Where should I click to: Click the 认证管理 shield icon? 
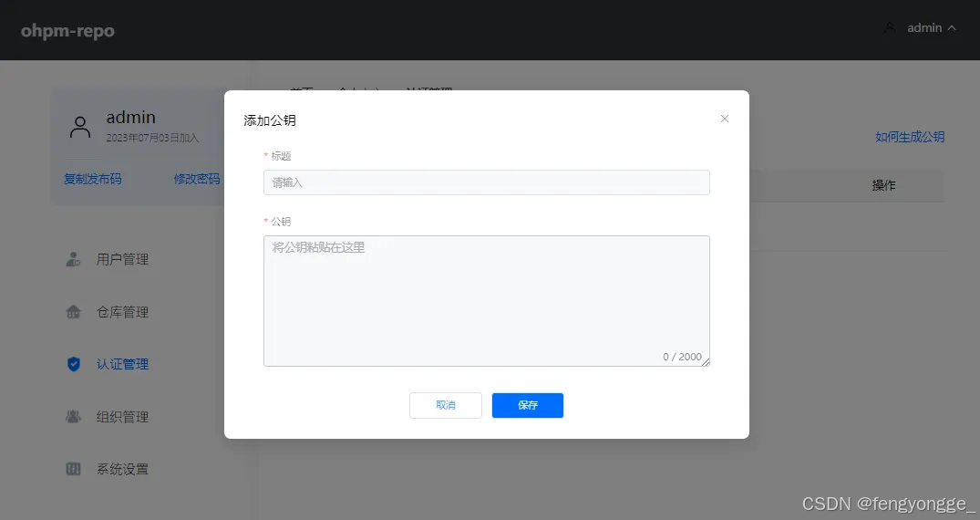click(x=73, y=364)
